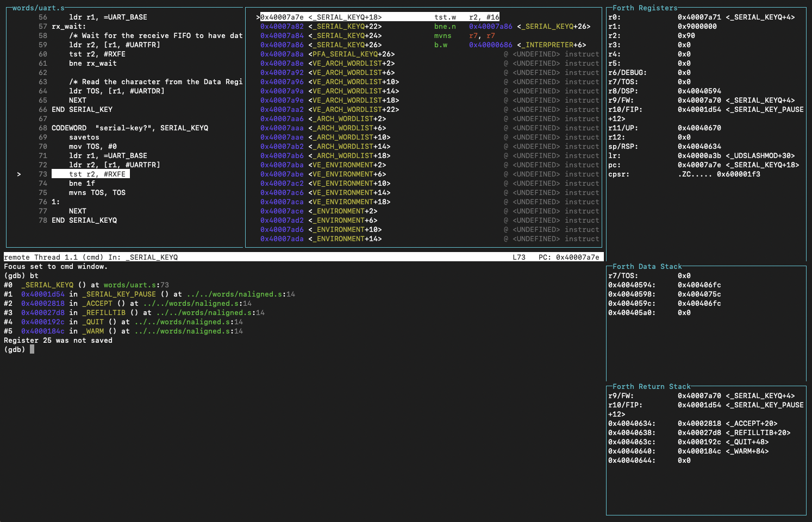Click the words/uart.s source pane title
The width and height of the screenshot is (812, 522).
click(38, 8)
